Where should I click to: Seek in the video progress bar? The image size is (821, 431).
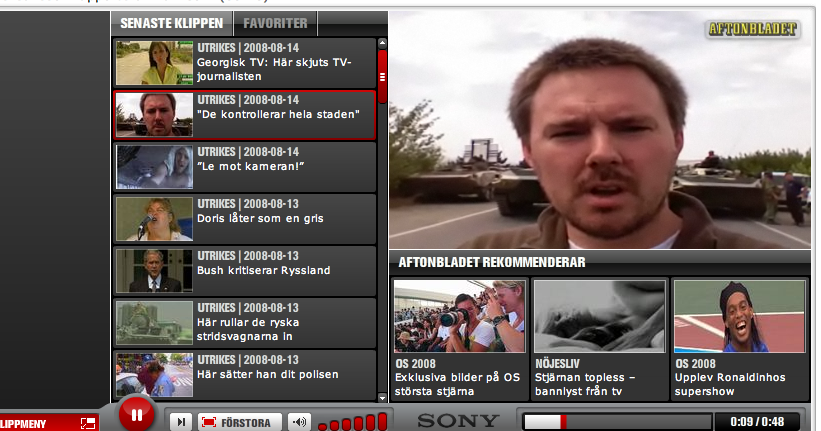[618, 422]
